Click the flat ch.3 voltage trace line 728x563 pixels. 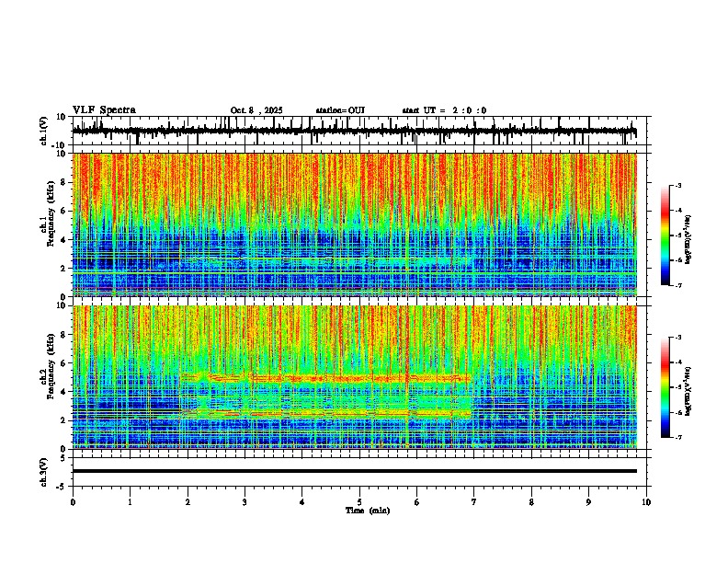[355, 471]
